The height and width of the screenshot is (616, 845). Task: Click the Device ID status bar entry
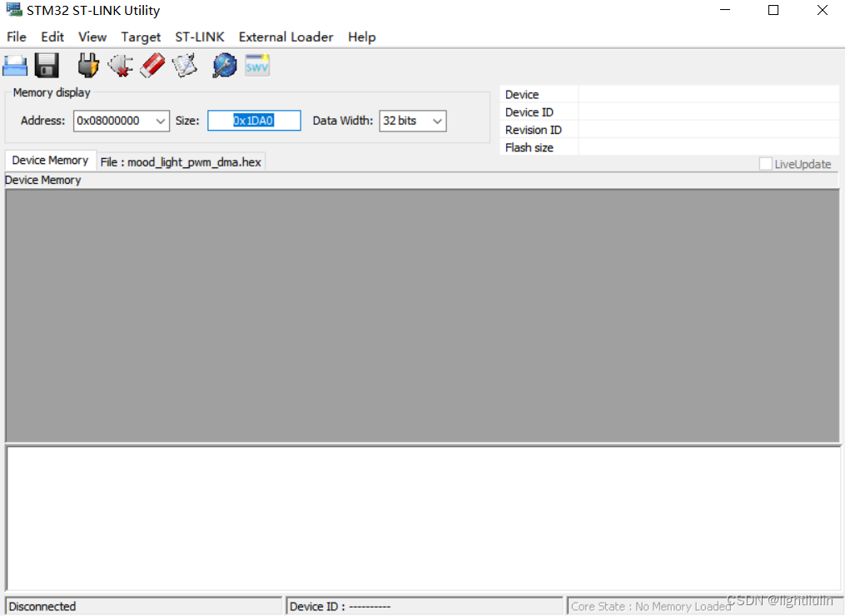[424, 606]
